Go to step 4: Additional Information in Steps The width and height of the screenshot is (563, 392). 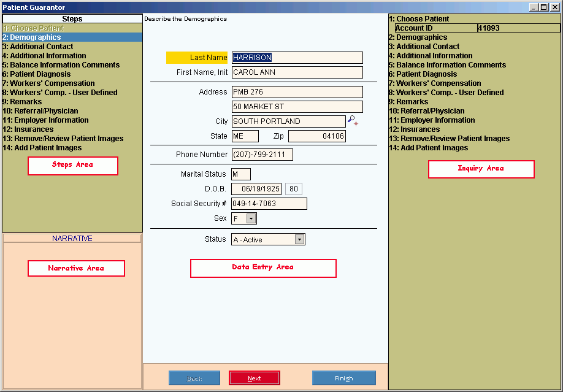pos(72,56)
